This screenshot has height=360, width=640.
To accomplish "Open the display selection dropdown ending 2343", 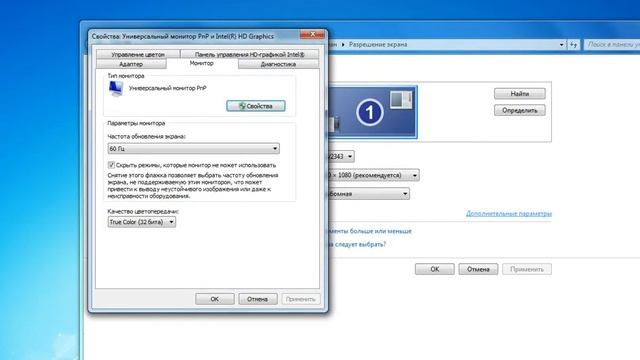I will click(341, 156).
